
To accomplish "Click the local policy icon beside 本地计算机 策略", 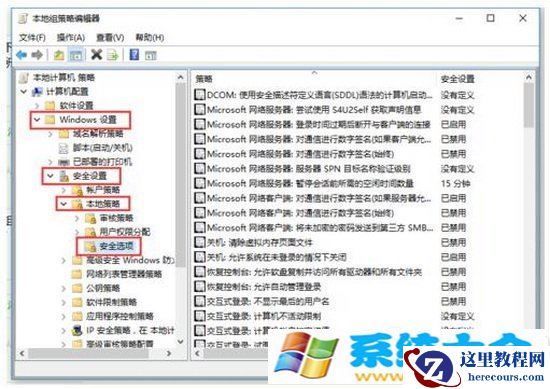I will [24, 78].
